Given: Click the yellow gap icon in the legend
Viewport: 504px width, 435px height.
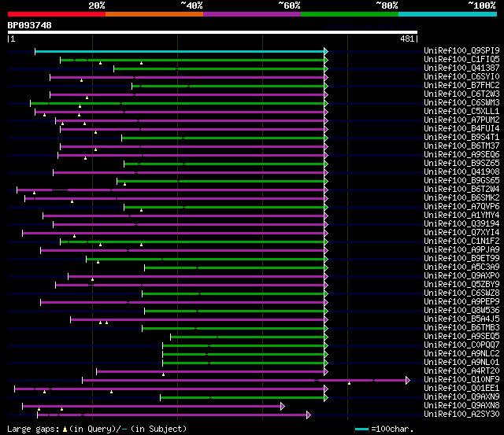Looking at the screenshot, I should pyautogui.click(x=65, y=429).
